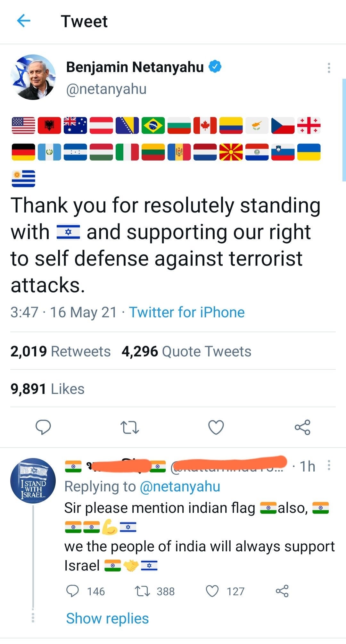346x644 pixels.
Task: View the 2,019 Retweets list
Action: click(x=61, y=351)
